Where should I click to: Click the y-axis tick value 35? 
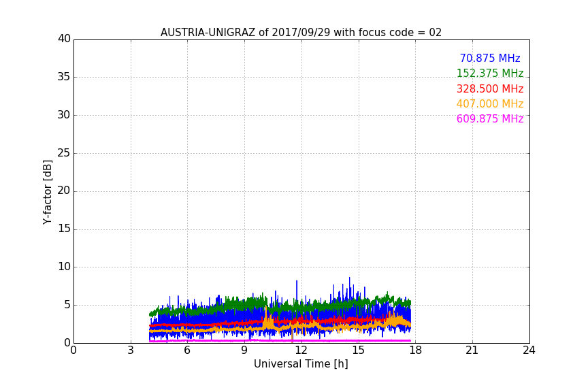[x=64, y=77]
